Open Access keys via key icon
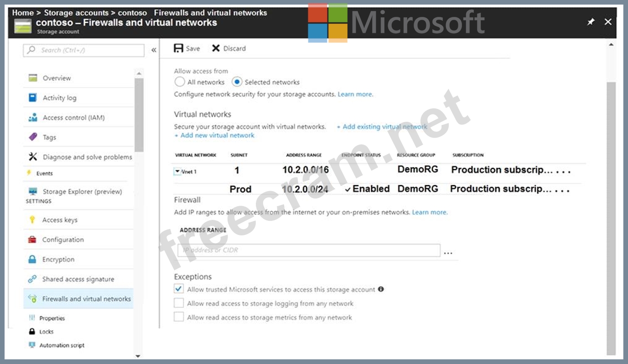The width and height of the screenshot is (628, 364). click(x=32, y=220)
